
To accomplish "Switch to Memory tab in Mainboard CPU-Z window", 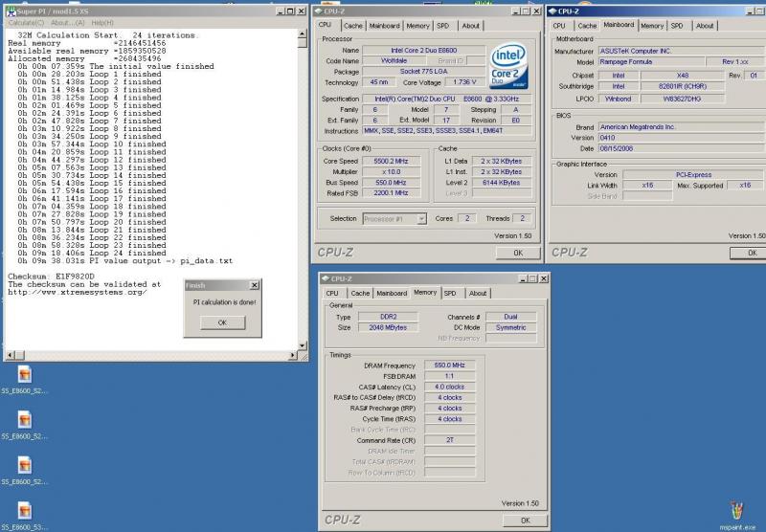I will pos(652,26).
